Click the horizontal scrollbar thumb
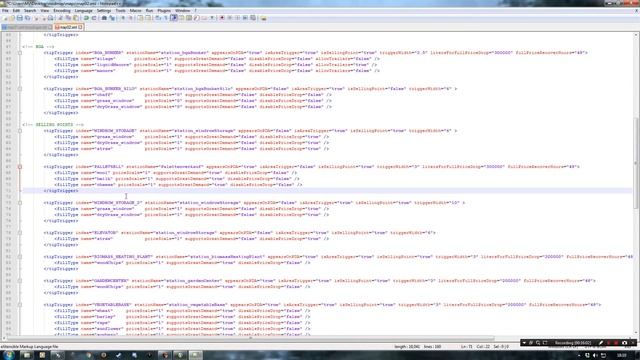The image size is (640, 360). (250, 338)
